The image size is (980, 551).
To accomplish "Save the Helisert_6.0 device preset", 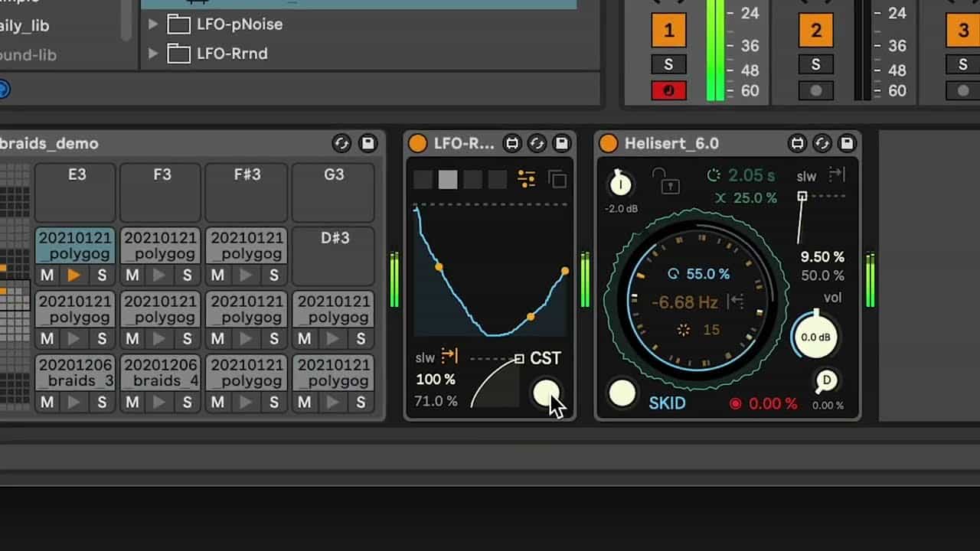I will pyautogui.click(x=846, y=143).
